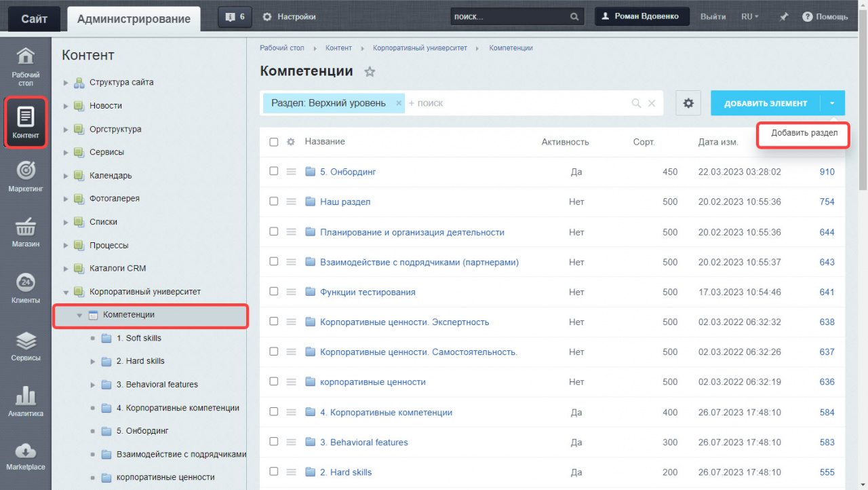Expand 2. Hard skills tree node
The width and height of the screenshot is (868, 490).
point(93,361)
